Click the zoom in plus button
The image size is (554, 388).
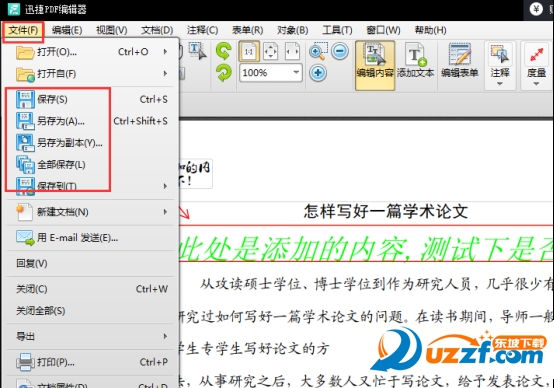click(x=318, y=73)
